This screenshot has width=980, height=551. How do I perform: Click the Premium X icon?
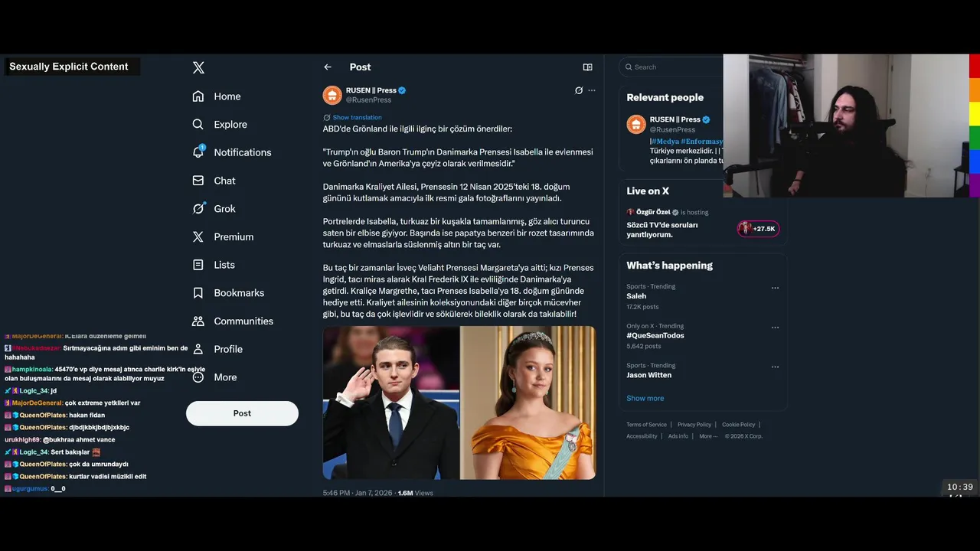pos(198,236)
